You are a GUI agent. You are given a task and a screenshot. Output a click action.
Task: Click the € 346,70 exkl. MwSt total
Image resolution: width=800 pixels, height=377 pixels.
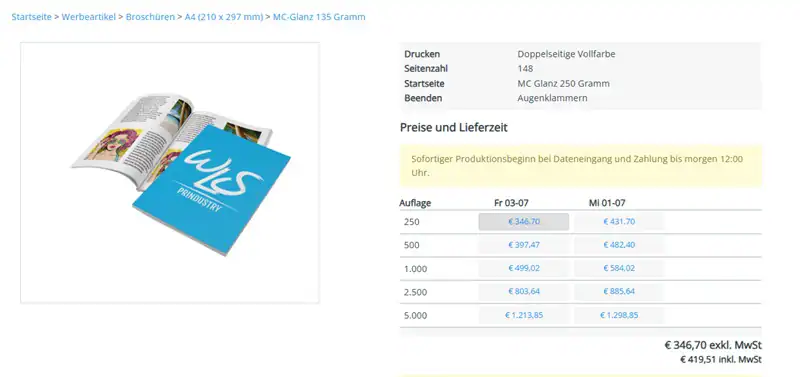tap(713, 345)
